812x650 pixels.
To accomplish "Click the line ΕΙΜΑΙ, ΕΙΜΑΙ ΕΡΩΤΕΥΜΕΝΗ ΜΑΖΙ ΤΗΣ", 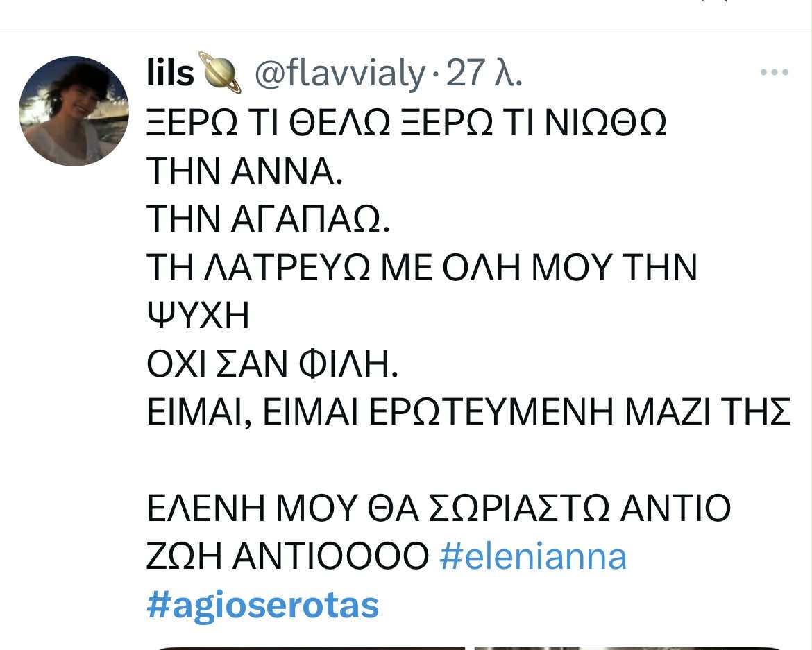I will (468, 412).
